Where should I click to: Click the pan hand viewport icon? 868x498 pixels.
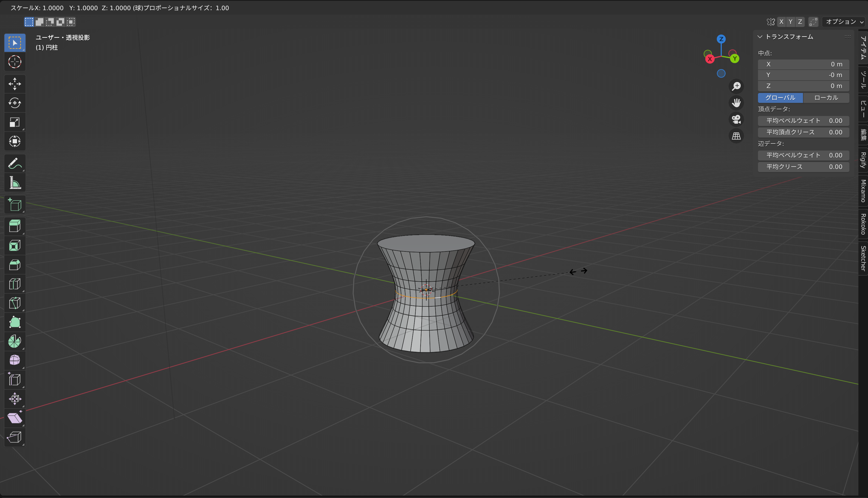tap(736, 103)
